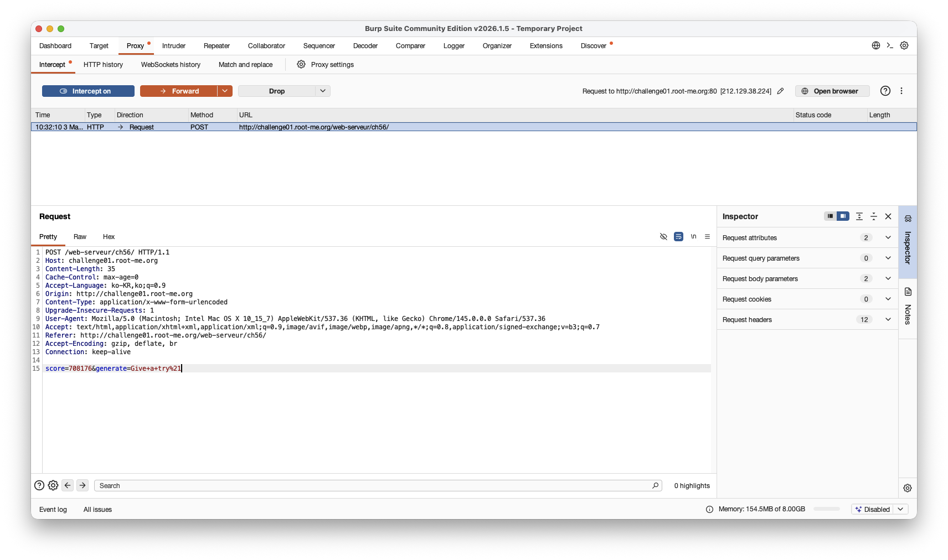948x560 pixels.
Task: Close the Inspector panel
Action: pos(888,216)
